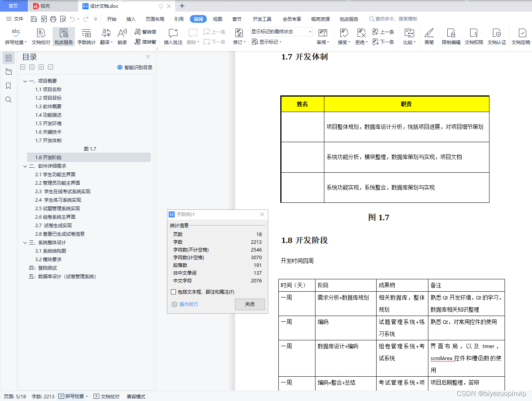Switch to the 开始 ribbon tab
Viewport: 532px width, 401px height.
(x=112, y=19)
